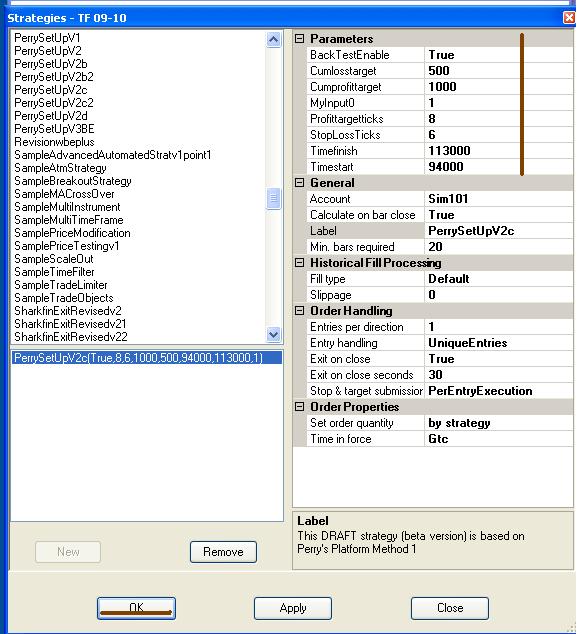The height and width of the screenshot is (634, 580).
Task: Select SampleAtmStrategy in the list
Action: click(60, 168)
